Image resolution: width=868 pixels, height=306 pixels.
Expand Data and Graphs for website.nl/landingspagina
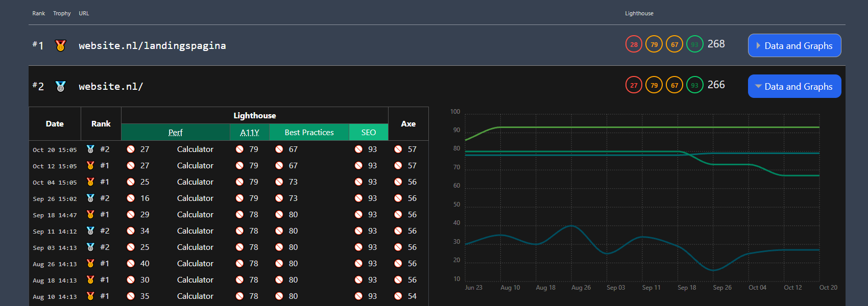point(794,45)
